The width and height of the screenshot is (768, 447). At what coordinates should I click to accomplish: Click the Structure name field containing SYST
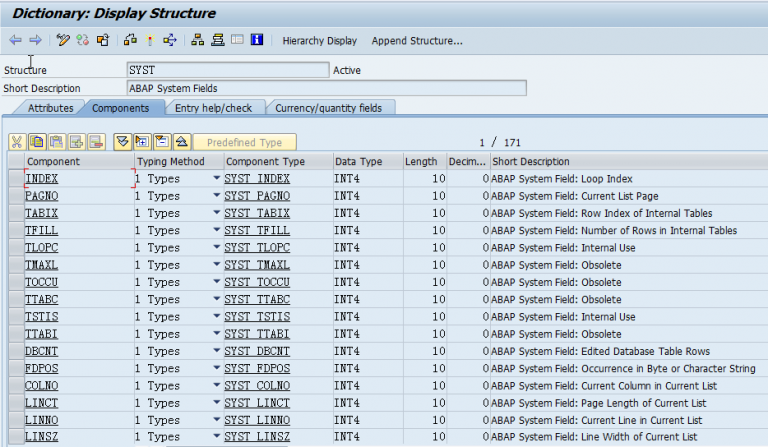coord(227,70)
